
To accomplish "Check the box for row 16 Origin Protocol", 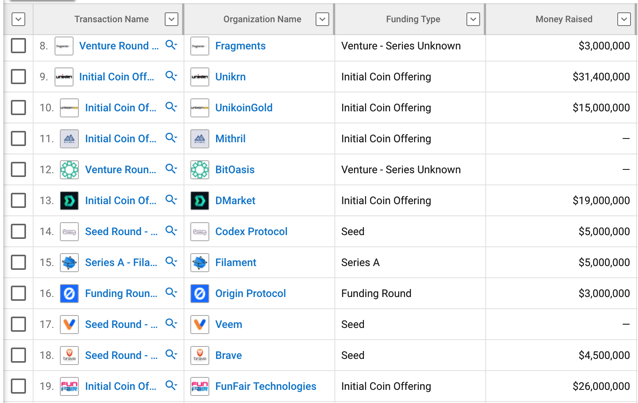I will coord(18,293).
